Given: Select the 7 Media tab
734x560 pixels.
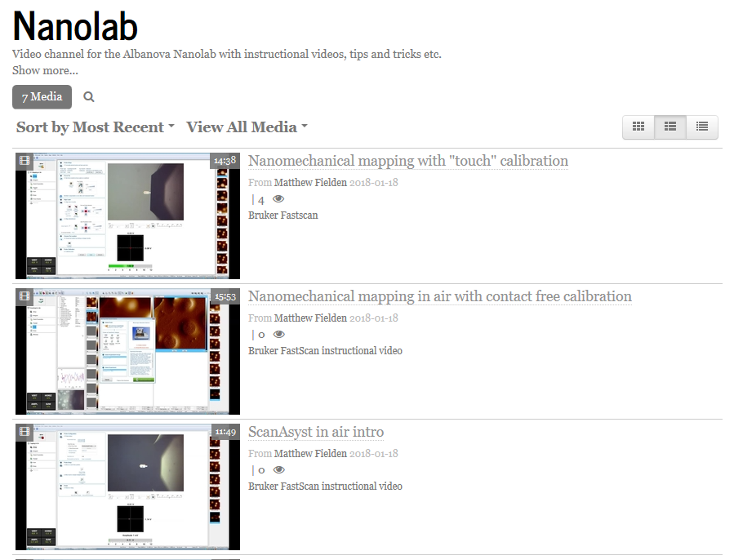Looking at the screenshot, I should pos(42,97).
